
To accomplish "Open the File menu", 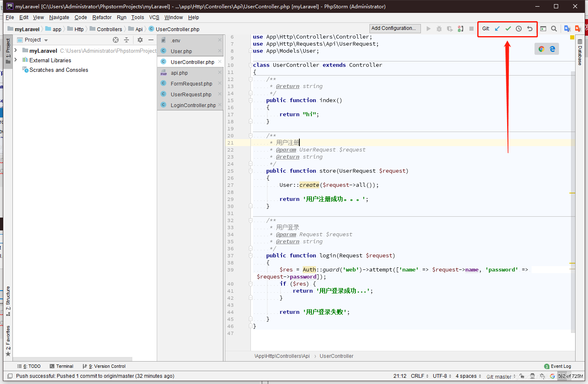I will point(10,17).
